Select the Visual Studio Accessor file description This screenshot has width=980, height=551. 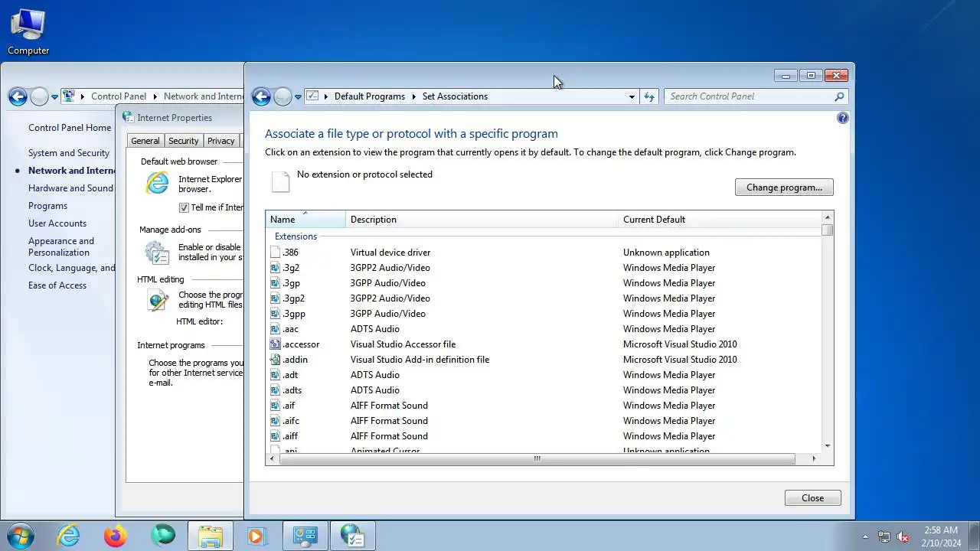[403, 344]
